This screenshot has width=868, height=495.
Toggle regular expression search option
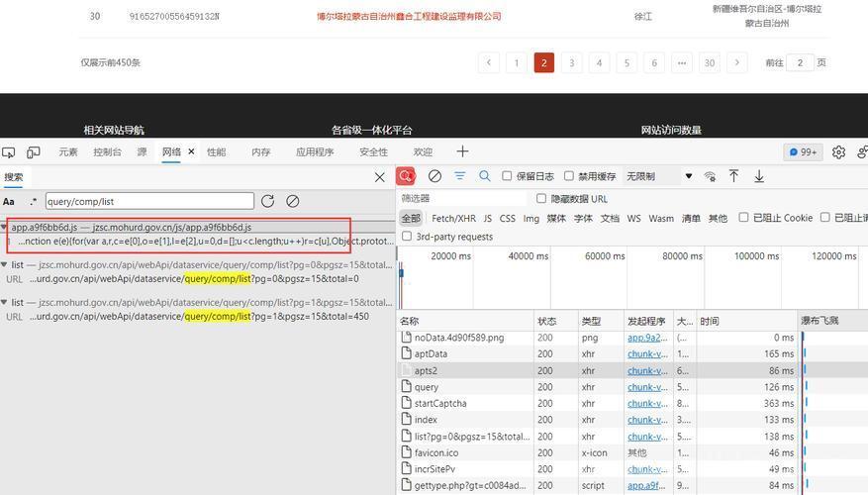(34, 202)
